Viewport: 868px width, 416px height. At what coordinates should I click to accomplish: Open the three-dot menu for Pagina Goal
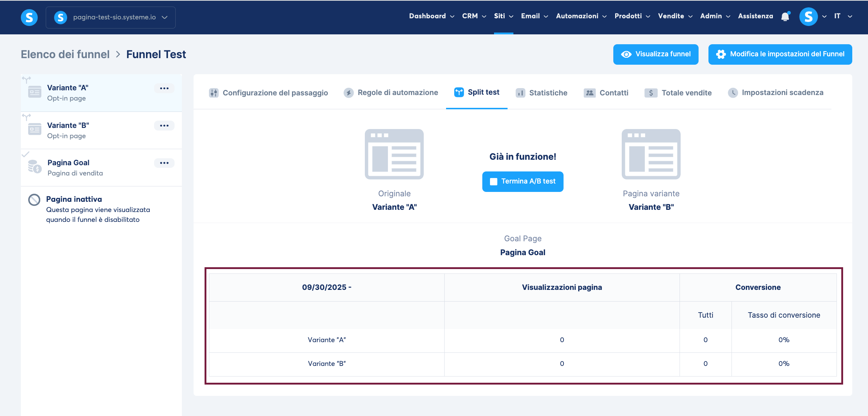pyautogui.click(x=164, y=163)
